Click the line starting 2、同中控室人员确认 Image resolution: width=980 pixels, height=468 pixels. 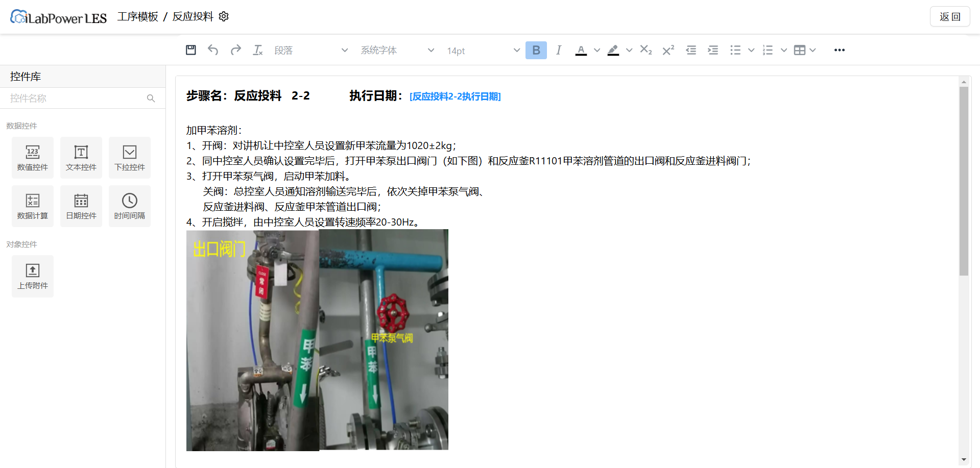[469, 161]
